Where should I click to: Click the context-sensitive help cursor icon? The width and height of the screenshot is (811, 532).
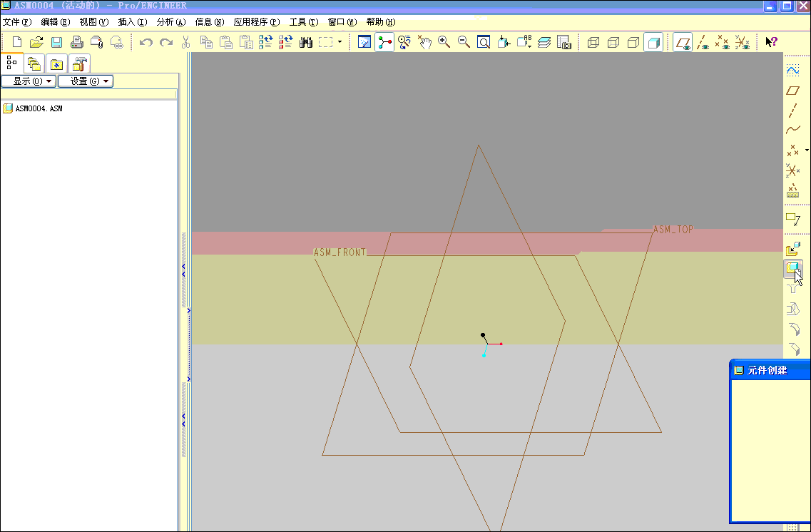[x=771, y=42]
